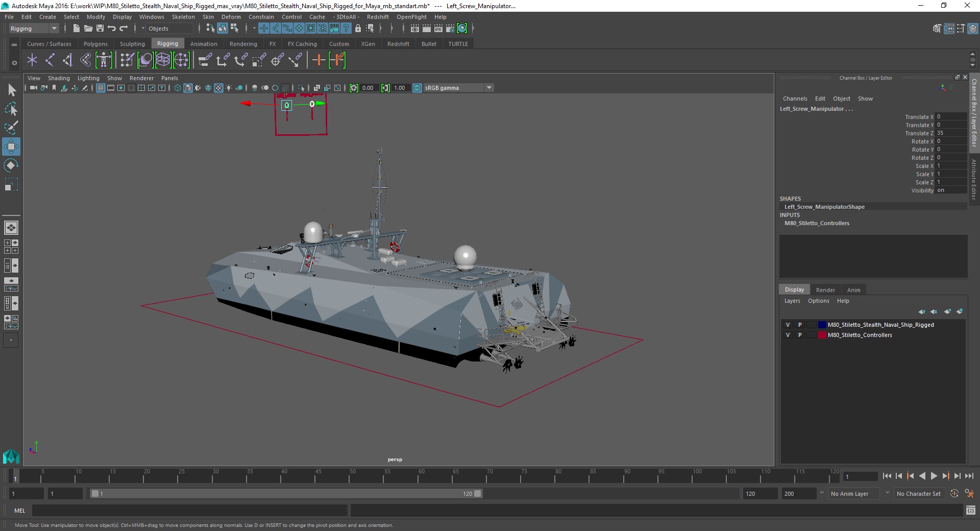Click the Set Key shelf icon
980x531 pixels.
[x=318, y=60]
